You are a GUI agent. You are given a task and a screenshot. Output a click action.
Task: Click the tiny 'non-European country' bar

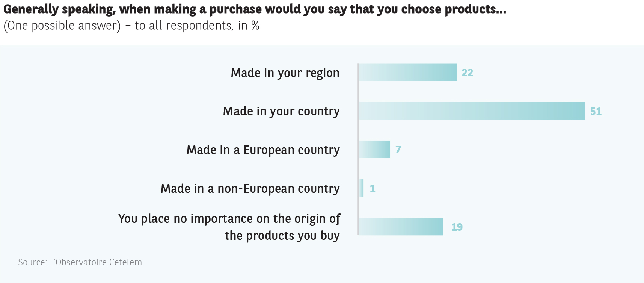click(x=362, y=188)
